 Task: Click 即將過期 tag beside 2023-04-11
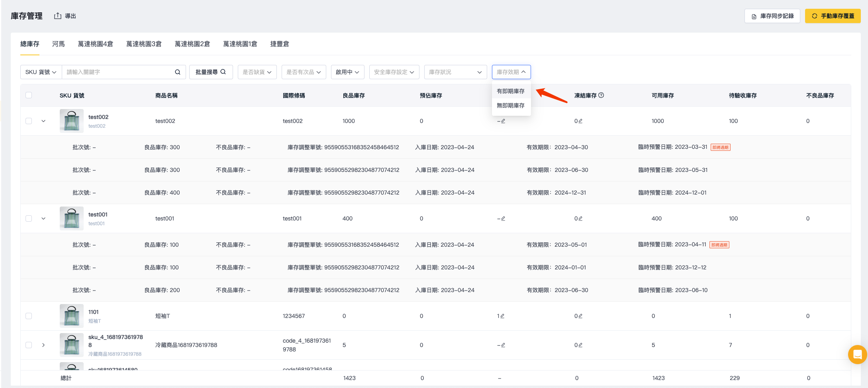pyautogui.click(x=719, y=245)
